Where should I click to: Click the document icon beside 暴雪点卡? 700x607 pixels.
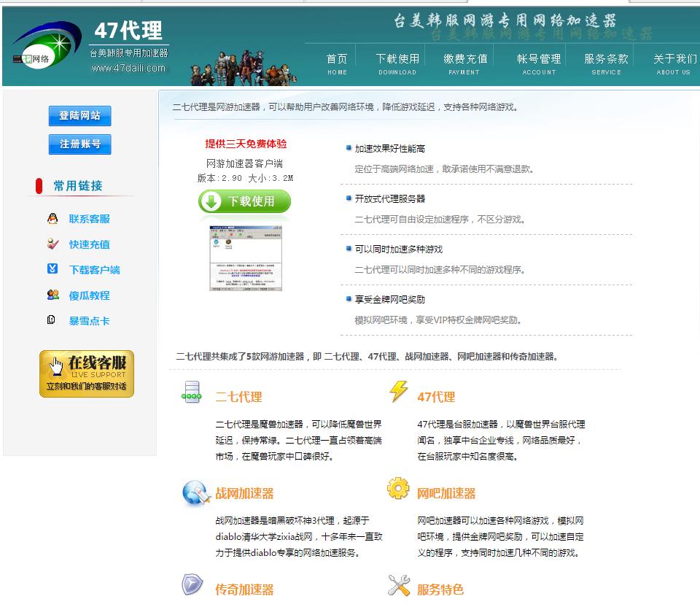tap(51, 320)
